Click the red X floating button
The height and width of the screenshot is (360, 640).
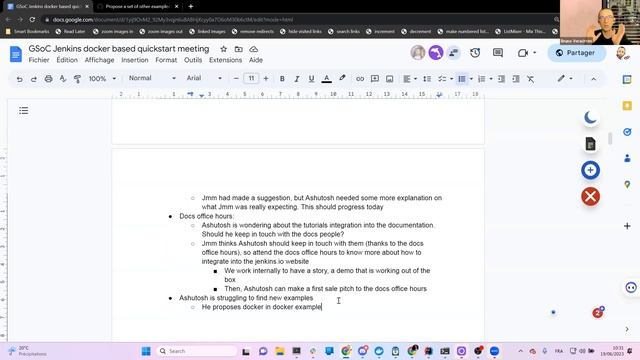pyautogui.click(x=590, y=196)
